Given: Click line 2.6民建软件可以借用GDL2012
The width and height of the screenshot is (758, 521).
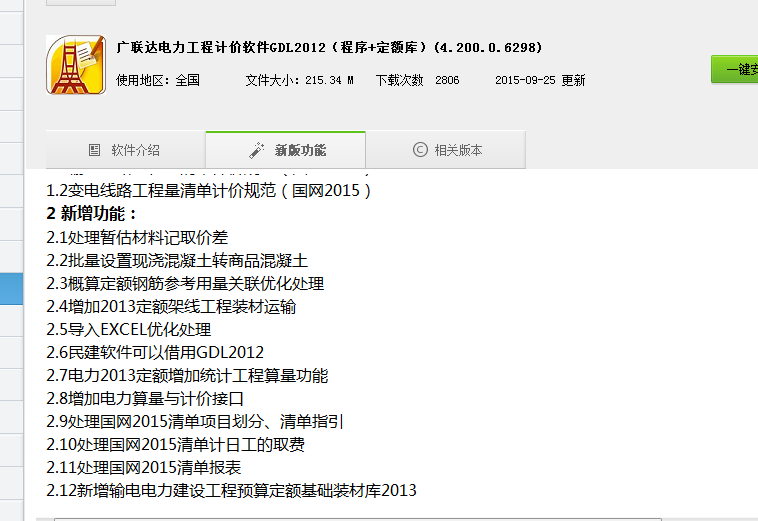Looking at the screenshot, I should click(x=155, y=352).
